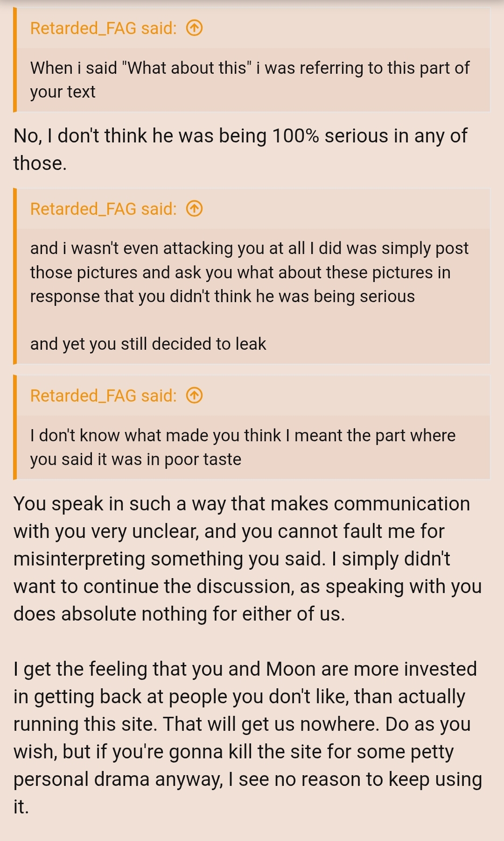This screenshot has height=841, width=504.
Task: Select the third quote's 'said:' author link
Action: coord(104,396)
